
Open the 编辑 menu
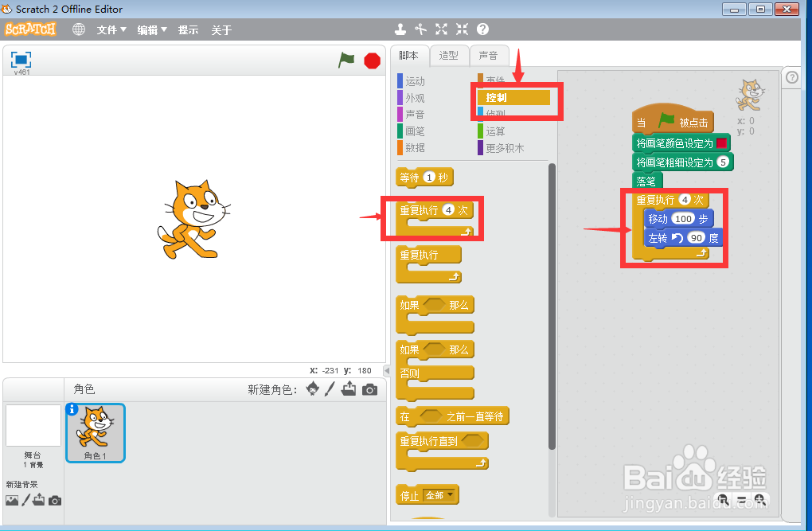(152, 30)
